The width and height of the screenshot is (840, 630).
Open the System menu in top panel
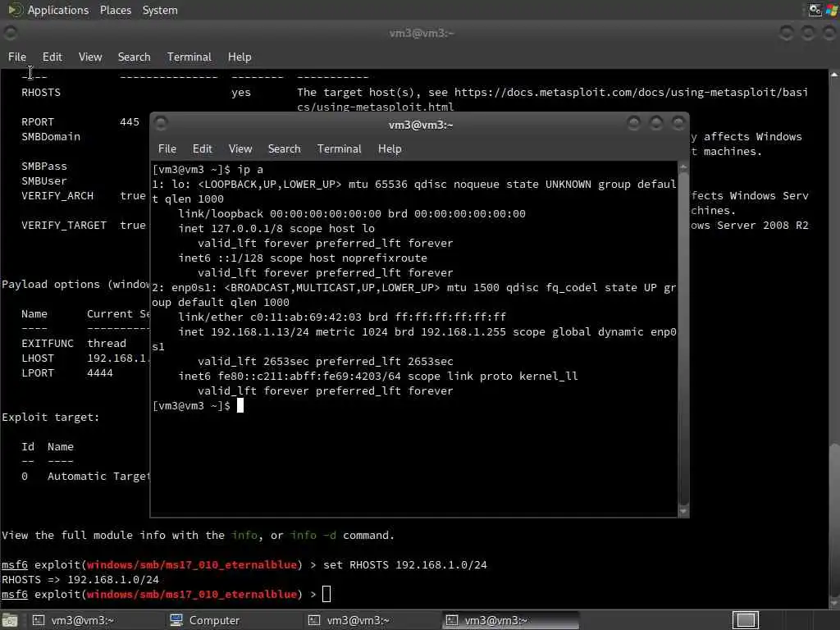pos(160,10)
